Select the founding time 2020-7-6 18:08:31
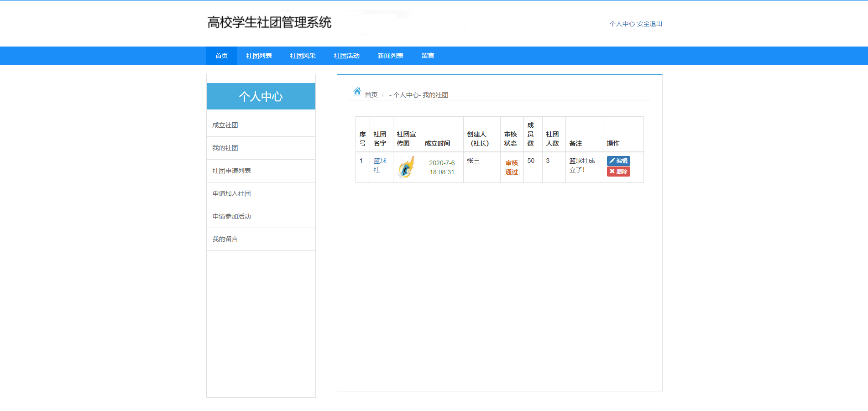This screenshot has height=411, width=868. coord(442,167)
